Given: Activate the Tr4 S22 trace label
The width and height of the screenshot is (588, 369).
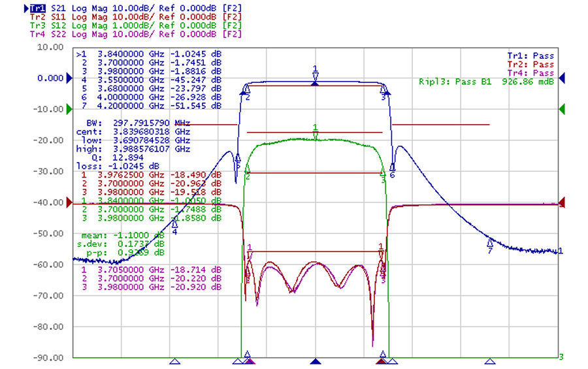Looking at the screenshot, I should 36,34.
